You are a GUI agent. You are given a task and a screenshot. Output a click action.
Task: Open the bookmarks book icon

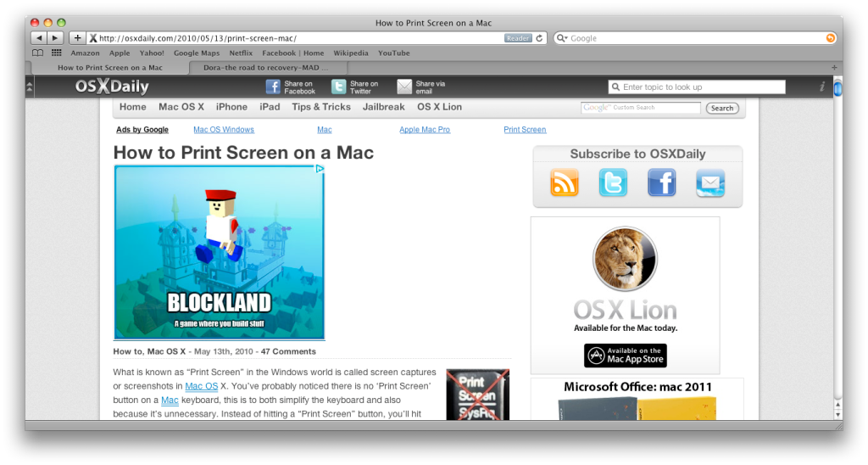click(37, 53)
